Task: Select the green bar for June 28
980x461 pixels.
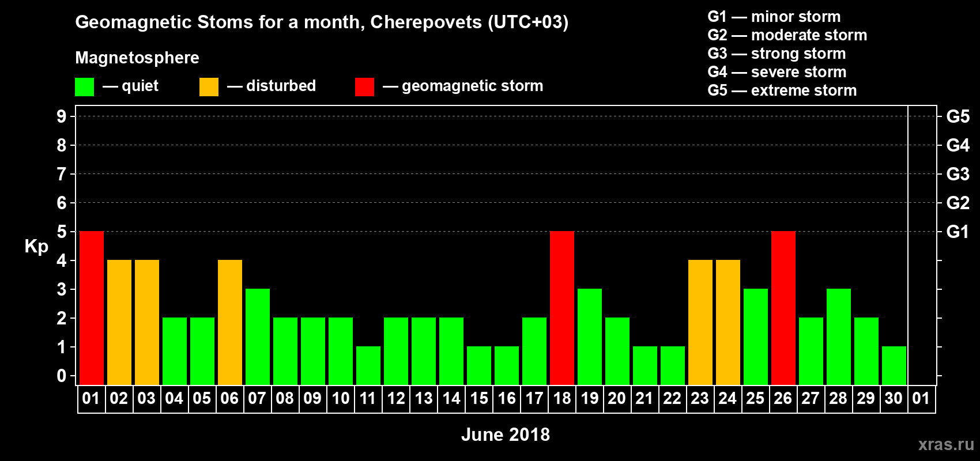Action: 839,337
